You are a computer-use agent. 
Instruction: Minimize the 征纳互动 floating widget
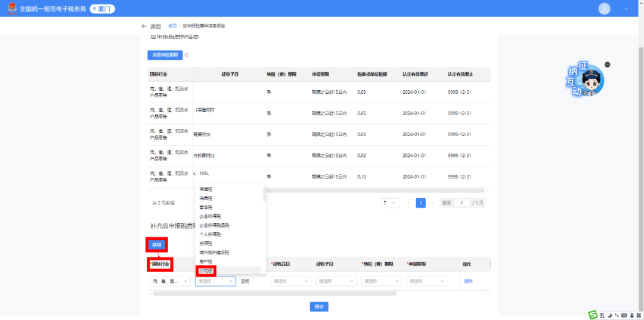pos(607,64)
